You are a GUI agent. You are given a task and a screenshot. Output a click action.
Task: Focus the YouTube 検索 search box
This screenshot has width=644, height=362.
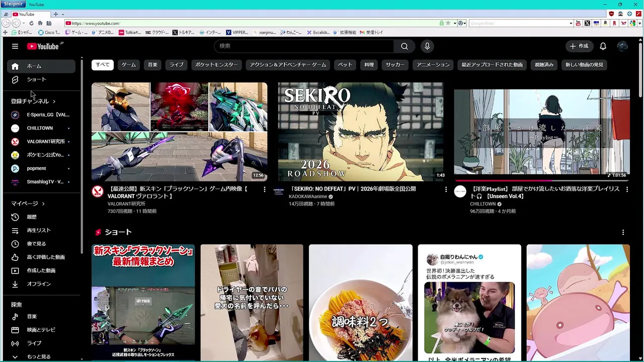click(x=304, y=46)
